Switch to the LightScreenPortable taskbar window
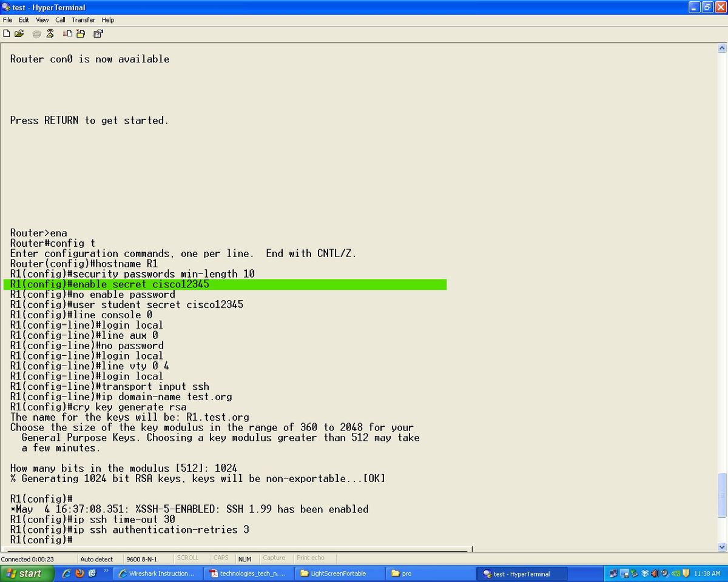The image size is (728, 582). pyautogui.click(x=339, y=574)
